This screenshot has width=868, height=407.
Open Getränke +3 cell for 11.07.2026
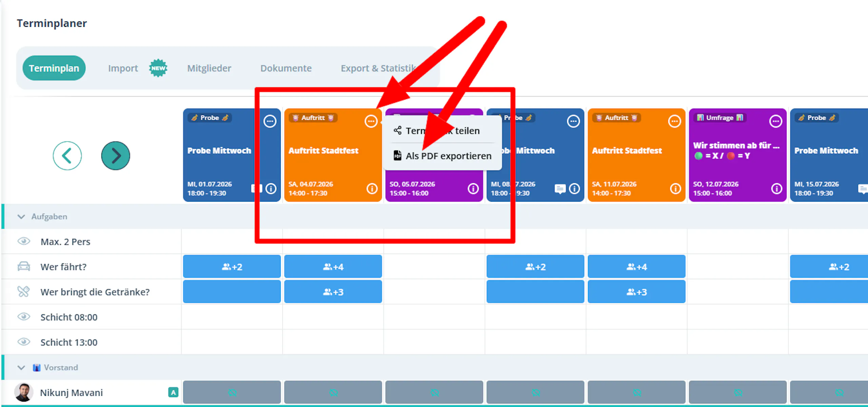pos(636,292)
